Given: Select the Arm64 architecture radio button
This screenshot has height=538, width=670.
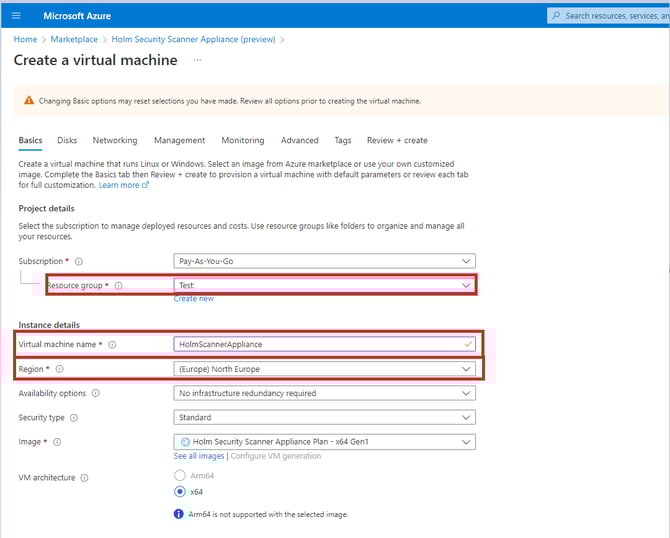Looking at the screenshot, I should (x=180, y=476).
